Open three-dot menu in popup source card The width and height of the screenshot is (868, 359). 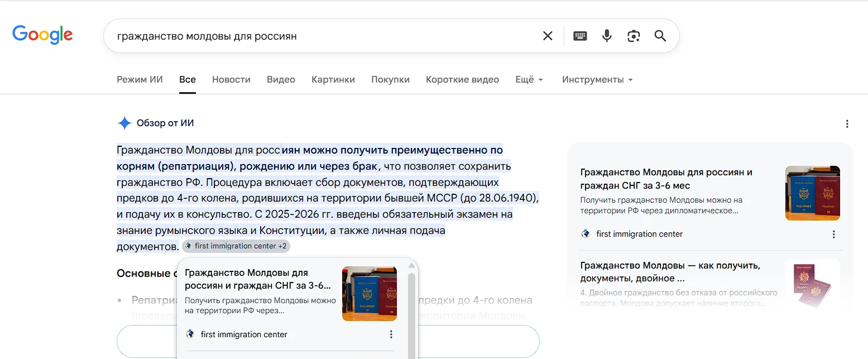pos(391,334)
